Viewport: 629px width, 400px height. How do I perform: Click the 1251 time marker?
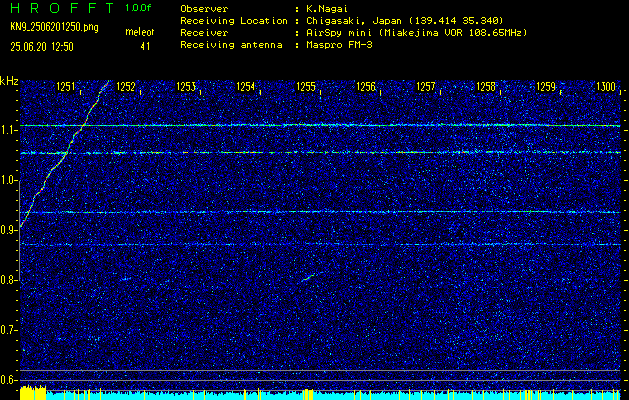65,87
